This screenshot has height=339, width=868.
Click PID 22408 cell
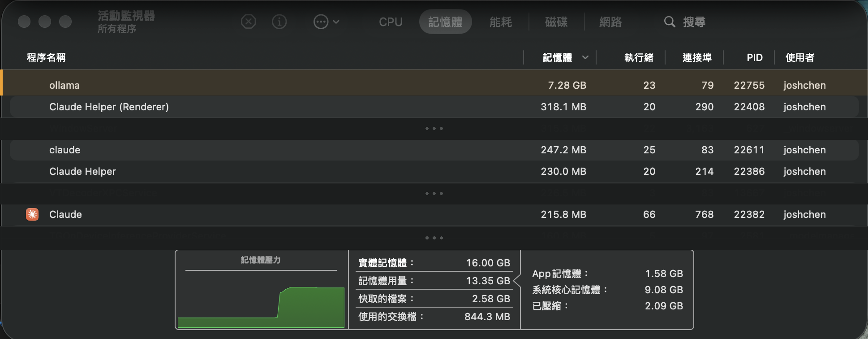tap(749, 107)
